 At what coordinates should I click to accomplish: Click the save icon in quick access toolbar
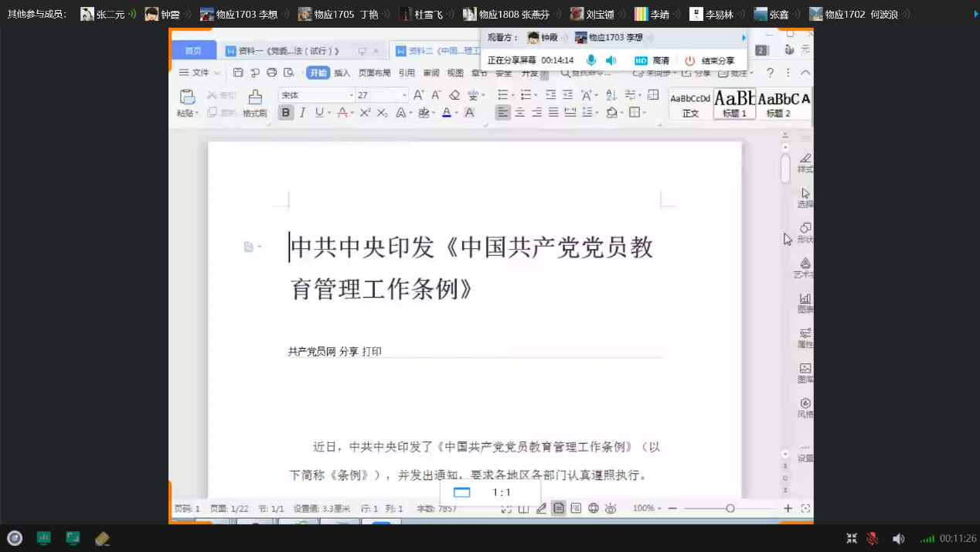[238, 73]
